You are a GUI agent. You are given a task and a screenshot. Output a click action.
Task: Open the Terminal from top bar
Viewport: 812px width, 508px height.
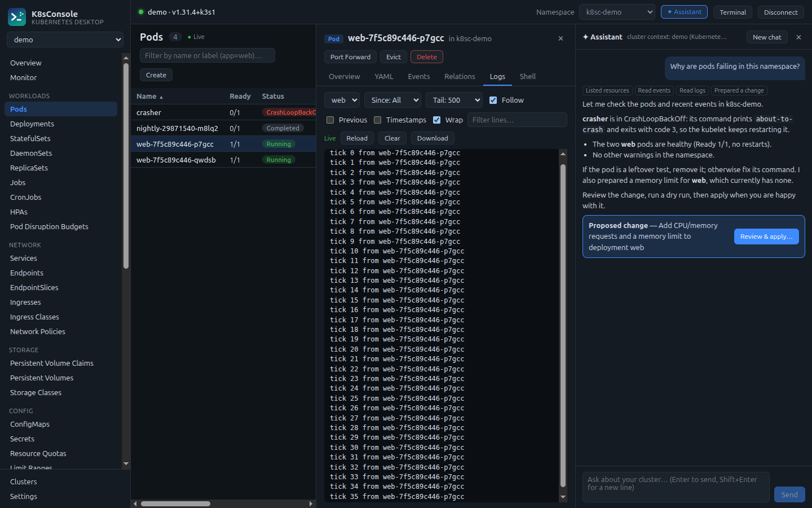(x=732, y=12)
